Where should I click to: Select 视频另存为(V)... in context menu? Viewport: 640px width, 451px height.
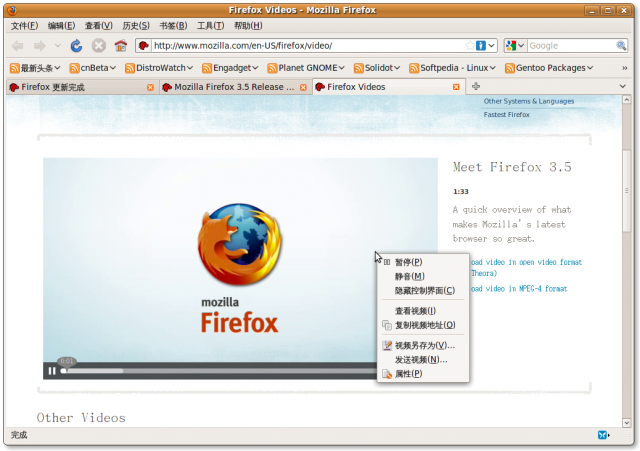point(423,346)
